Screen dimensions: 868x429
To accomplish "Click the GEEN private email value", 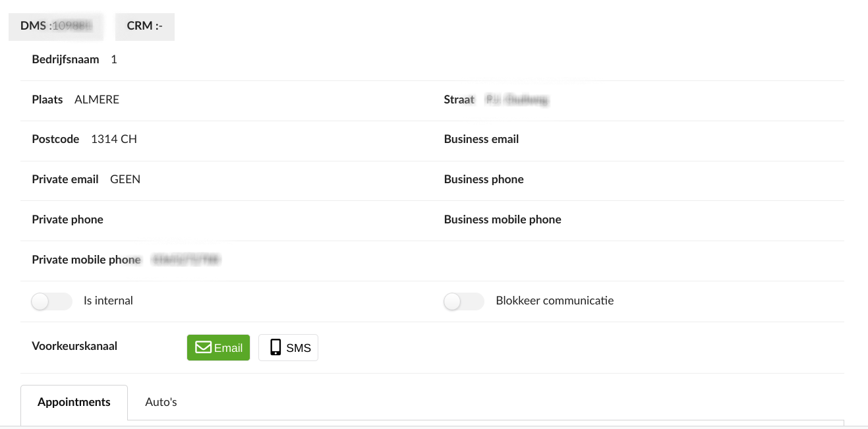I will click(x=125, y=179).
